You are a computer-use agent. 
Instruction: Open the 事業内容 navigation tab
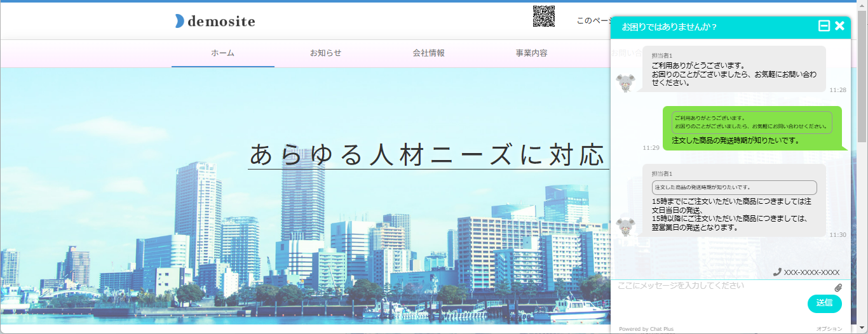coord(532,53)
